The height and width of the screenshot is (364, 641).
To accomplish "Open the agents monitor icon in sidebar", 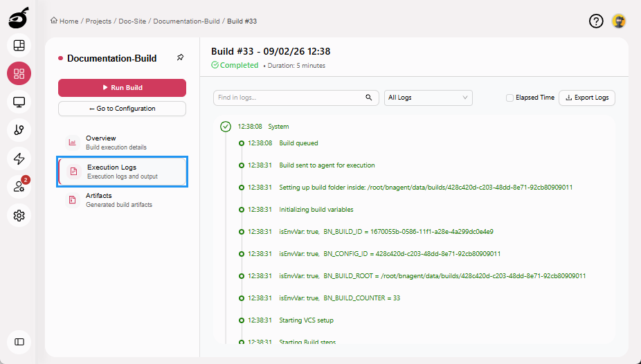I will (x=19, y=102).
